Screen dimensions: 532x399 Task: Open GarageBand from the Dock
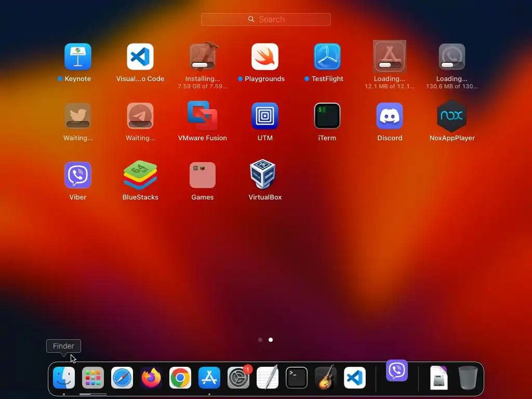[x=326, y=377]
